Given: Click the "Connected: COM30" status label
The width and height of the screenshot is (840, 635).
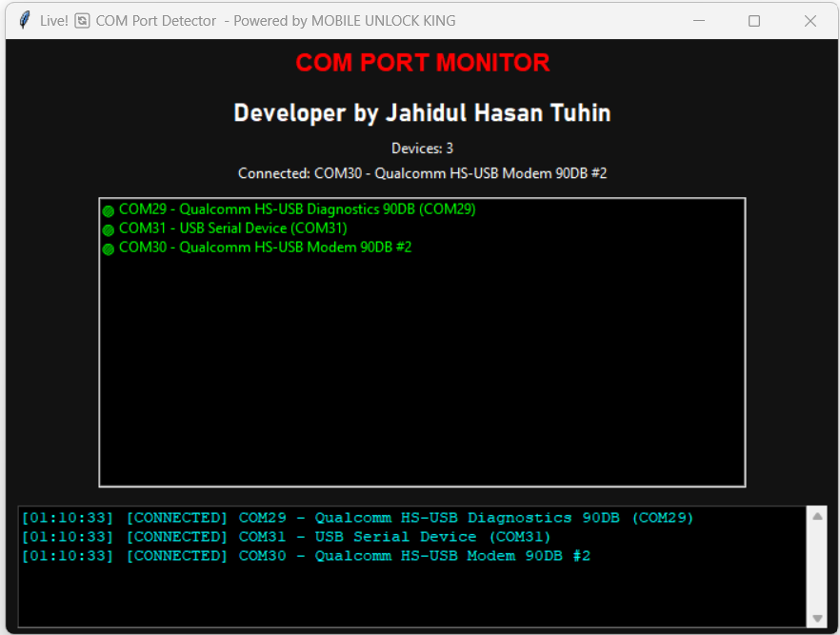Looking at the screenshot, I should coord(422,173).
